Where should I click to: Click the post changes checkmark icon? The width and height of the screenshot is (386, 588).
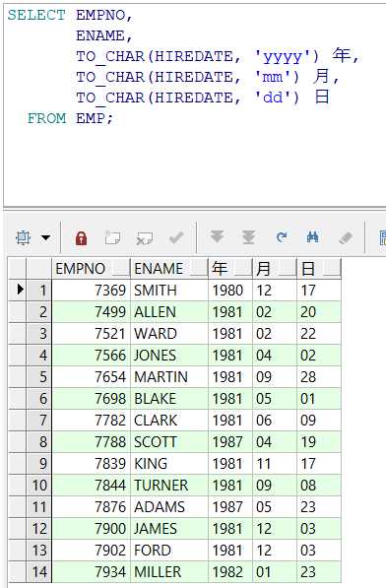tap(176, 237)
